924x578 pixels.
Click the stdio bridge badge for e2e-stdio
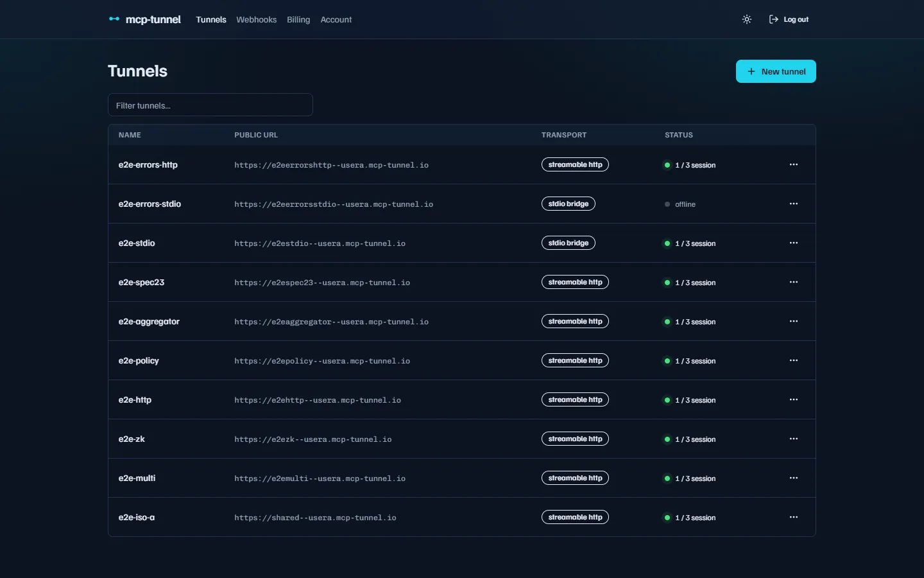coord(569,243)
